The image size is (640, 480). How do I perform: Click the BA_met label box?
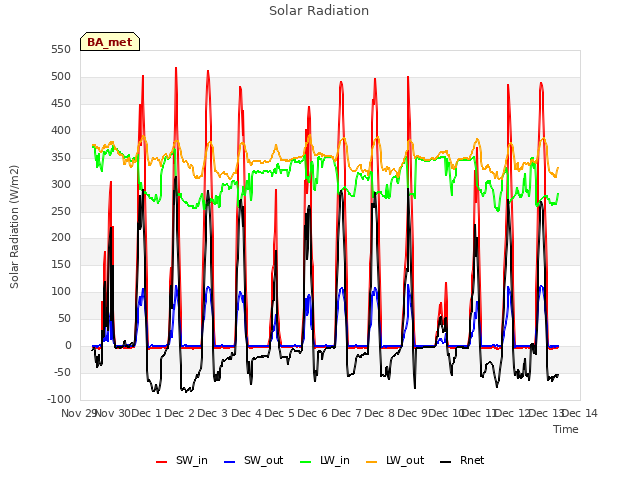coord(110,42)
